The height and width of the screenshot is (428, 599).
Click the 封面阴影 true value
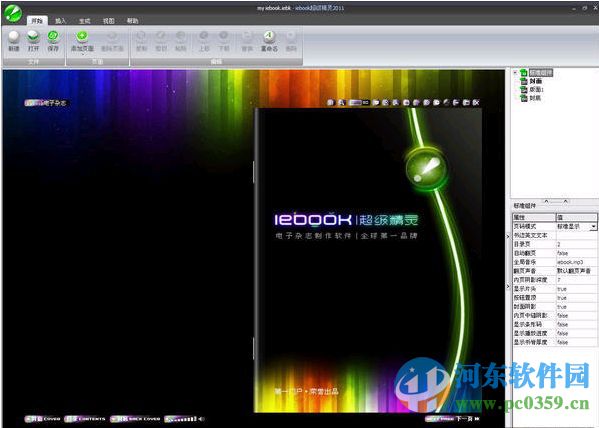[576, 306]
